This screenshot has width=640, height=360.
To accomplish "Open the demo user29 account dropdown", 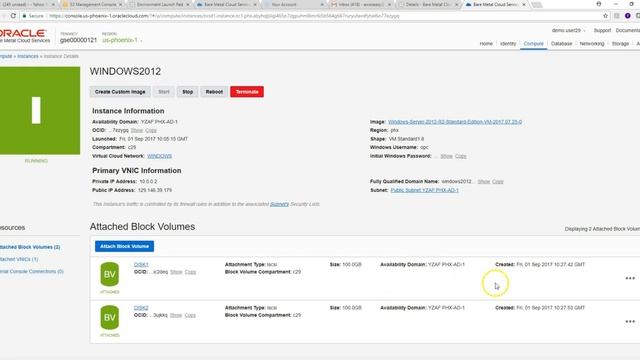I will (x=568, y=31).
